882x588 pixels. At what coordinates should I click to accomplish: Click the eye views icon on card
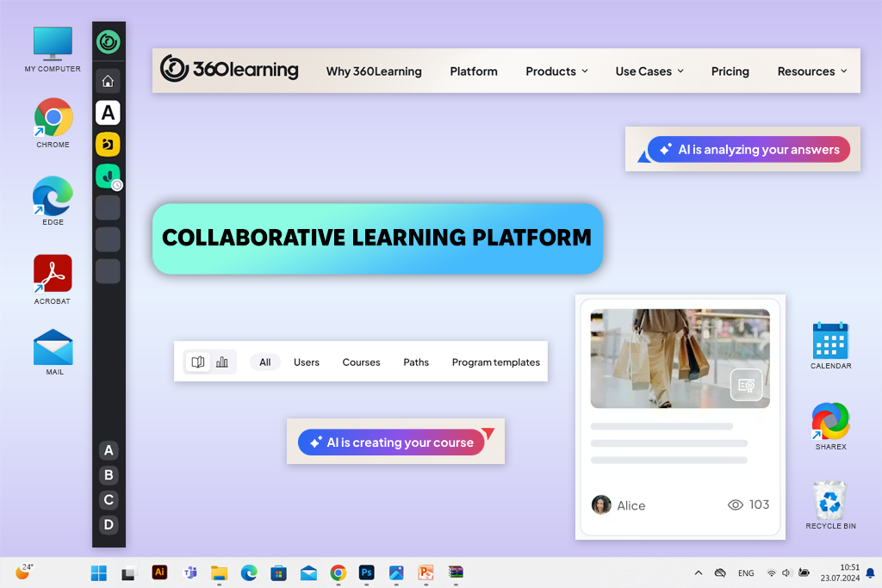(736, 504)
